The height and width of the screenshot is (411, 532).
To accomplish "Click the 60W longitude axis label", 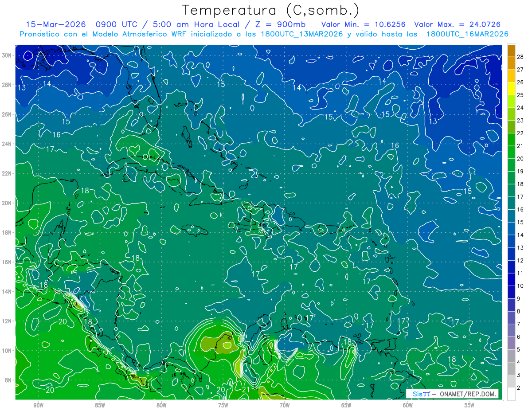I will (408, 405).
